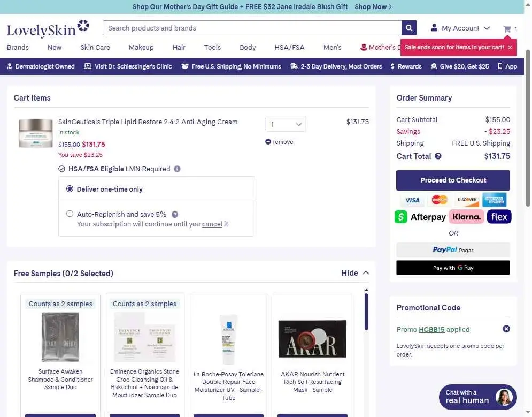This screenshot has height=417, width=532.
Task: Click the AKAR Nourish sample image
Action: 312,338
